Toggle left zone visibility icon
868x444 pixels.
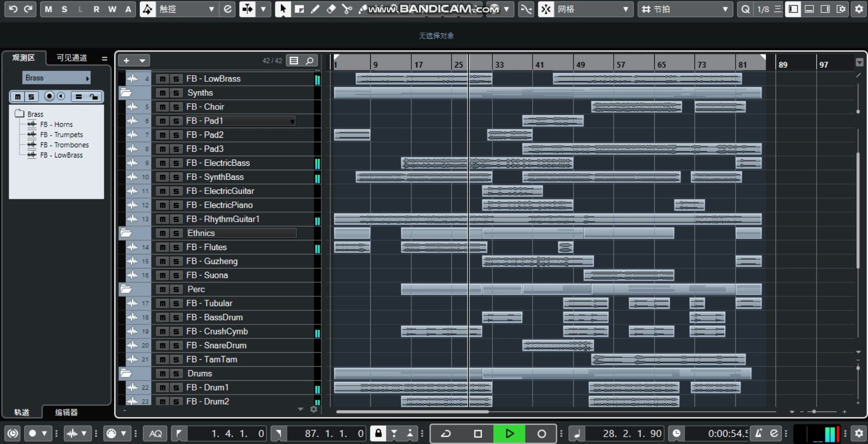(793, 9)
